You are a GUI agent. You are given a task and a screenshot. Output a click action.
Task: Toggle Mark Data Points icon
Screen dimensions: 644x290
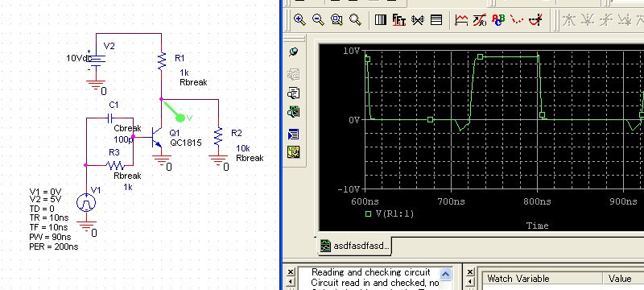click(517, 19)
